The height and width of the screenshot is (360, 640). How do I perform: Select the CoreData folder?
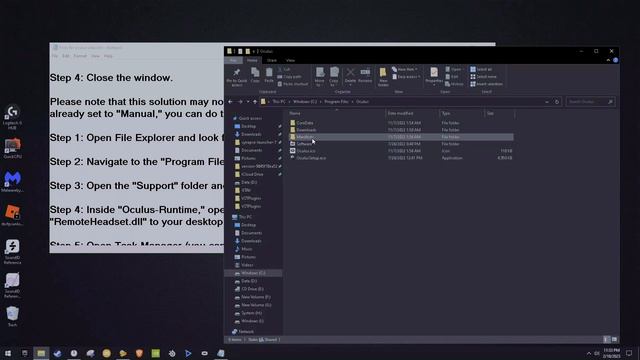[305, 123]
